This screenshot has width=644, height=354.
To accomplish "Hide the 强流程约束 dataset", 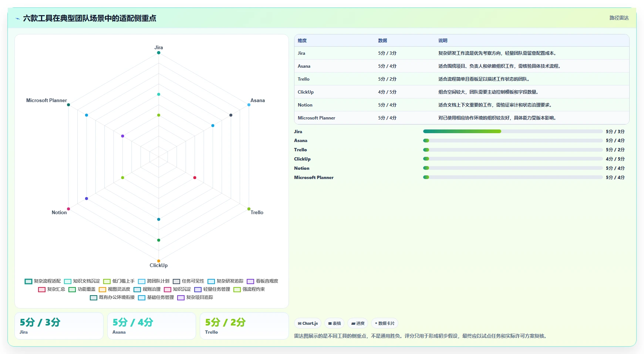I will coord(249,289).
